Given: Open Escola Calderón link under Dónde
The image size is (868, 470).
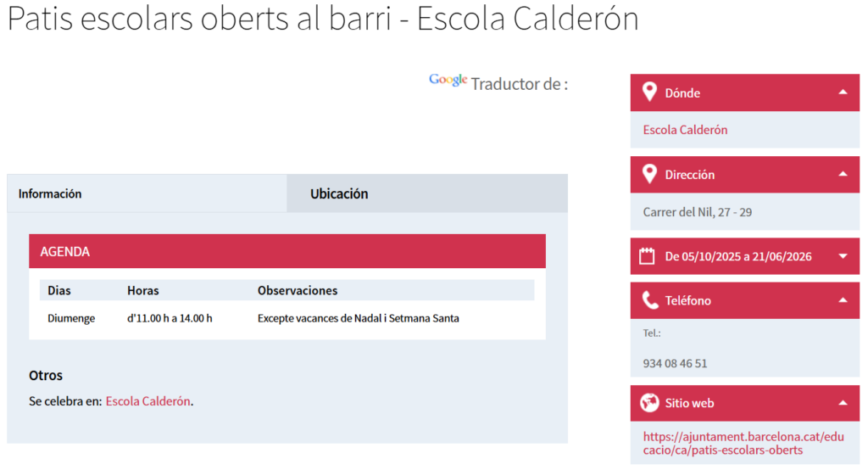Looking at the screenshot, I should pos(685,130).
